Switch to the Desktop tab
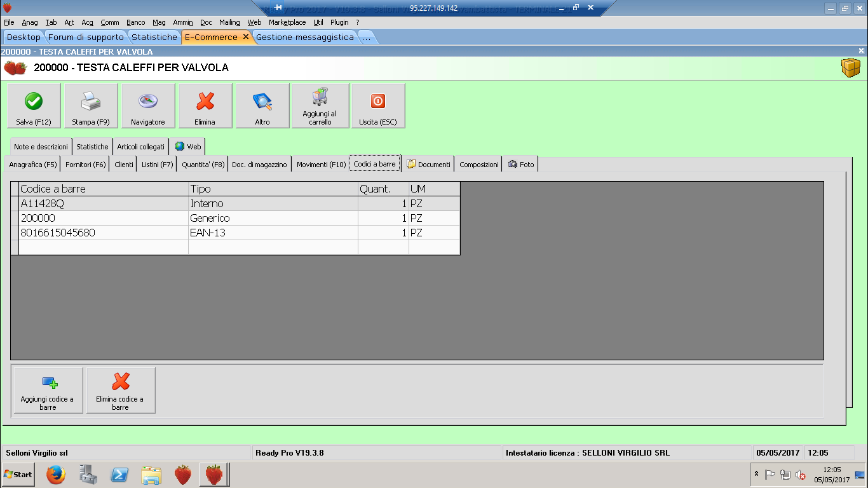The height and width of the screenshot is (488, 868). 24,37
